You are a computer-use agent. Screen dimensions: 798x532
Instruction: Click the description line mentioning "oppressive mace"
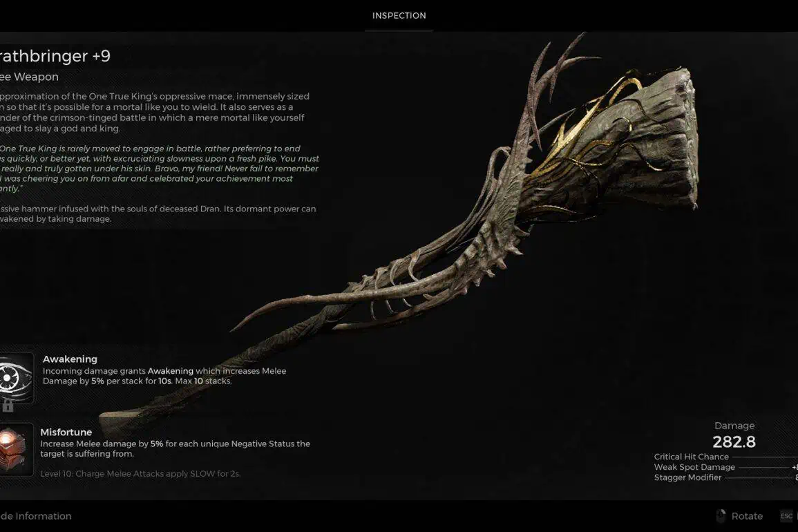pos(155,96)
